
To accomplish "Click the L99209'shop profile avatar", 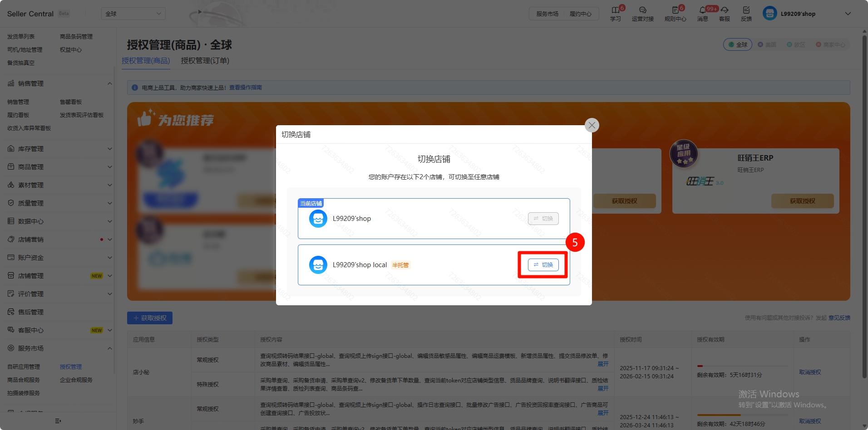I will [769, 14].
